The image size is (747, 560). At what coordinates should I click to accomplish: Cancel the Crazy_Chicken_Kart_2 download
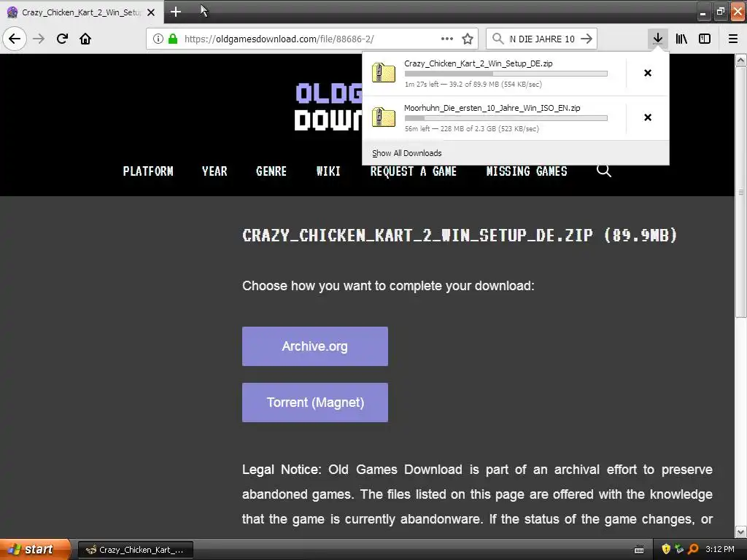[x=648, y=73]
